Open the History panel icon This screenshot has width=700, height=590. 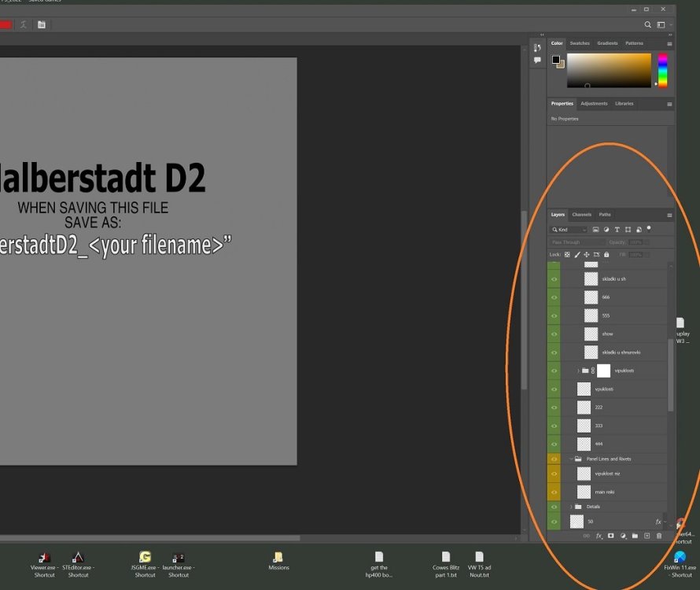[x=537, y=49]
